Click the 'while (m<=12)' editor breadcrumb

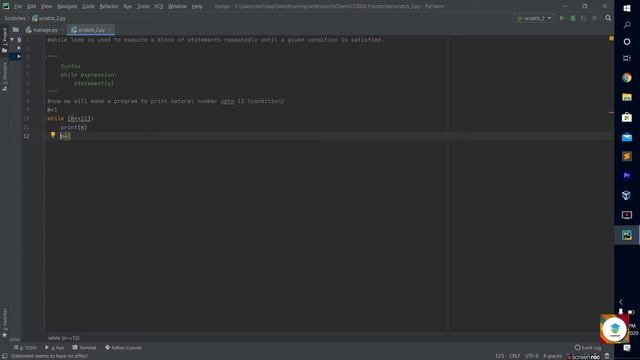tap(64, 338)
